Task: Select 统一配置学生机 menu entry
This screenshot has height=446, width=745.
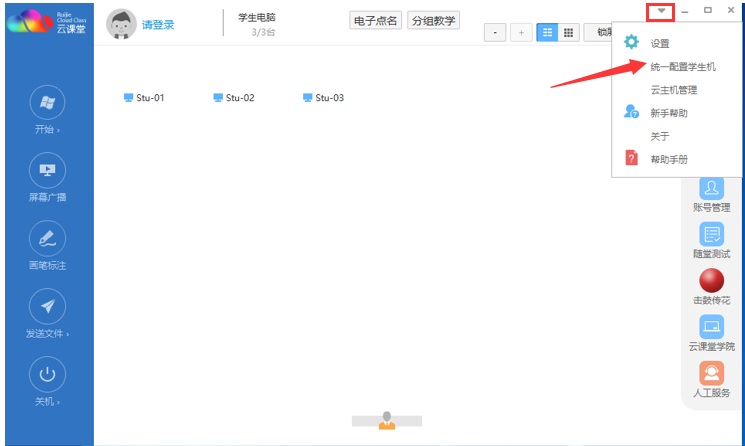Action: point(682,67)
